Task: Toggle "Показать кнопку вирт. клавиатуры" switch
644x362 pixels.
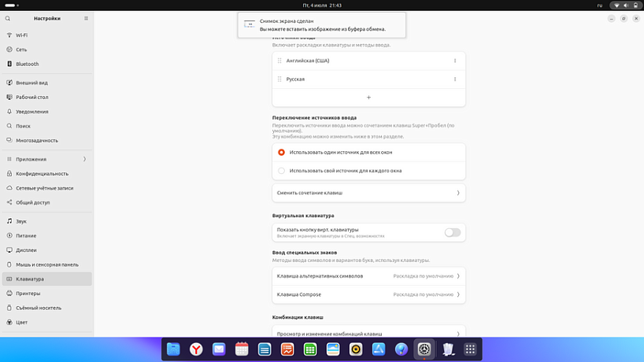Action: [x=452, y=232]
